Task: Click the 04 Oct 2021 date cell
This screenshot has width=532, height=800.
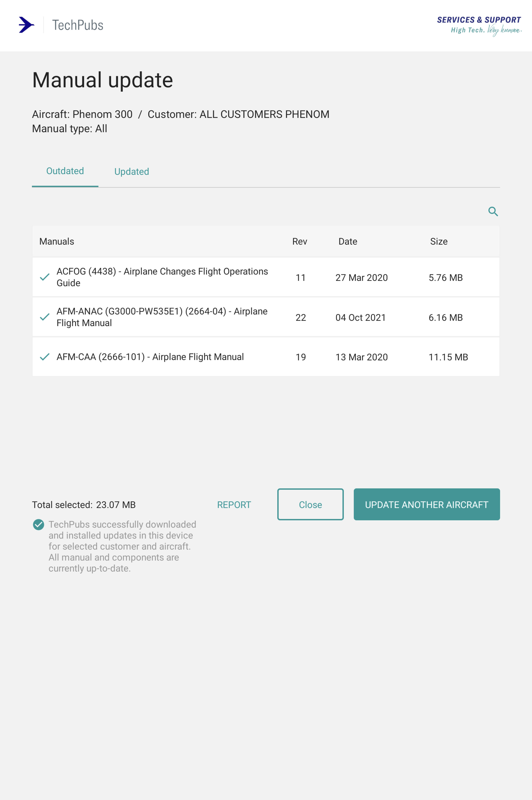Action: tap(360, 317)
